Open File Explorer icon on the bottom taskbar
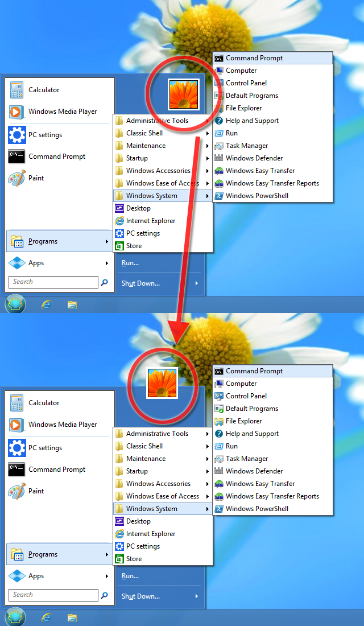The image size is (364, 626). tap(72, 617)
